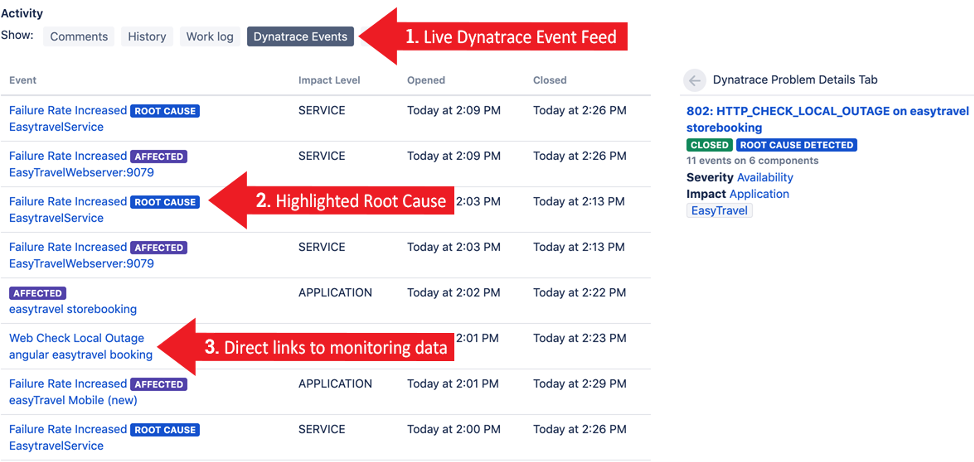Image resolution: width=974 pixels, height=462 pixels.
Task: Click 'Today at 2:29 PM' closed time
Action: click(579, 384)
